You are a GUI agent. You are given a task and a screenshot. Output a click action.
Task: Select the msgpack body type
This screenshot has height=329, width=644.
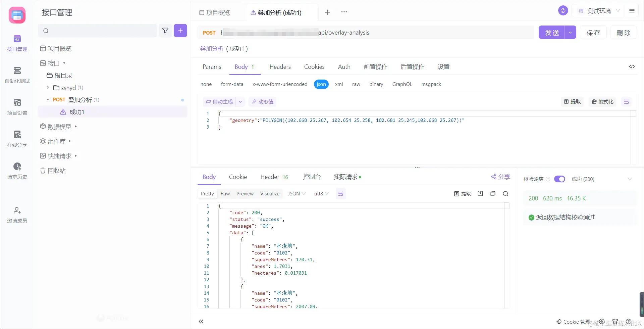pyautogui.click(x=431, y=84)
